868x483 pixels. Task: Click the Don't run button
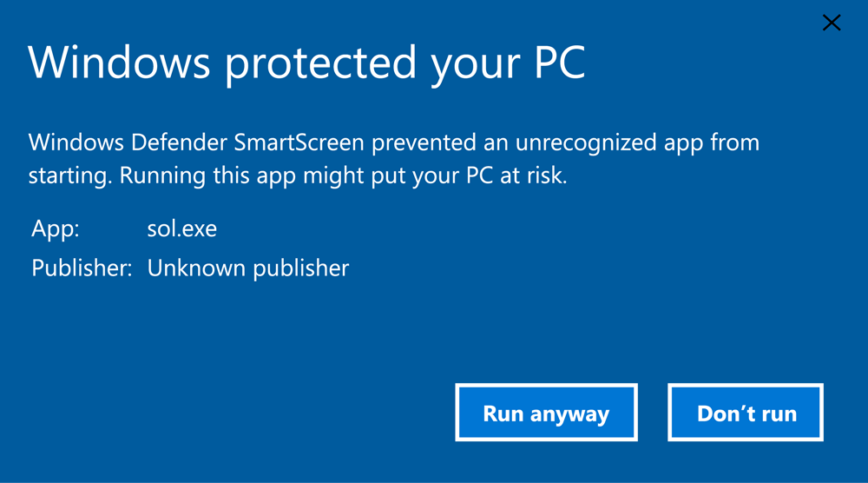(745, 413)
